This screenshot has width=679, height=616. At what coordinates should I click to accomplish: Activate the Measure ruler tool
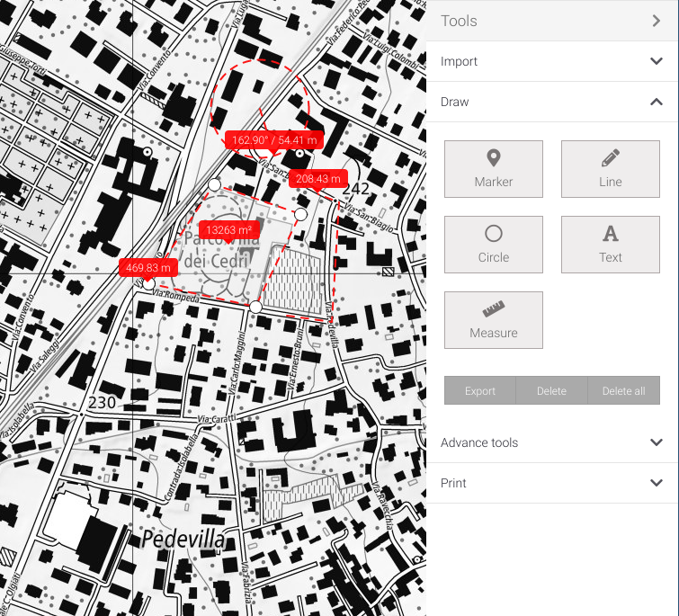(493, 320)
